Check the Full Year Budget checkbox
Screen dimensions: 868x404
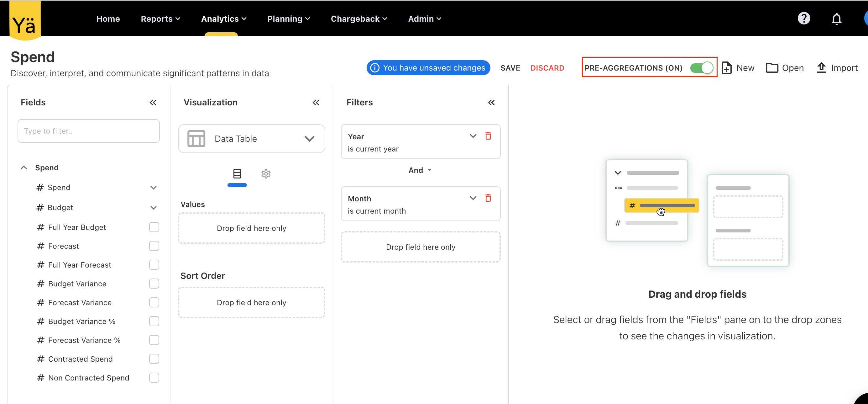pos(154,227)
